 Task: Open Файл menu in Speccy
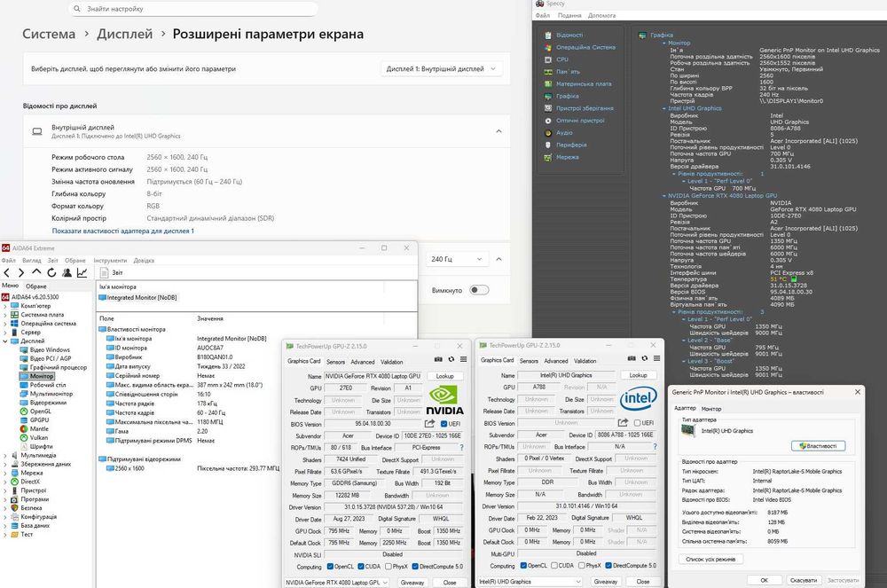click(543, 16)
